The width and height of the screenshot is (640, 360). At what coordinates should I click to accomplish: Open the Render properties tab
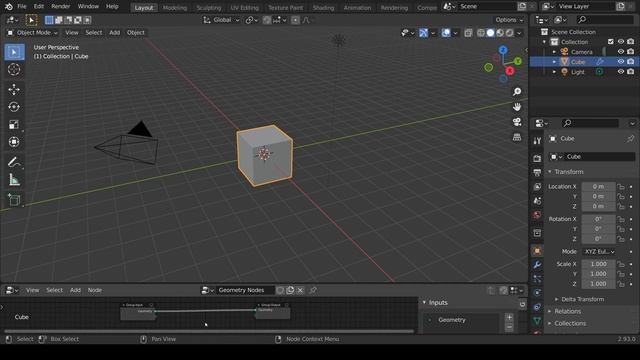(537, 158)
